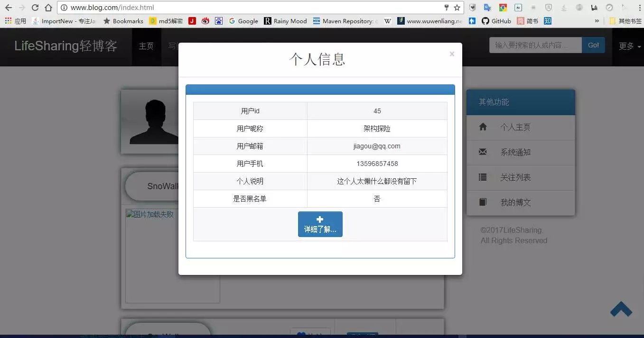
Task: Click the bar chart extension icon
Action: point(594,8)
